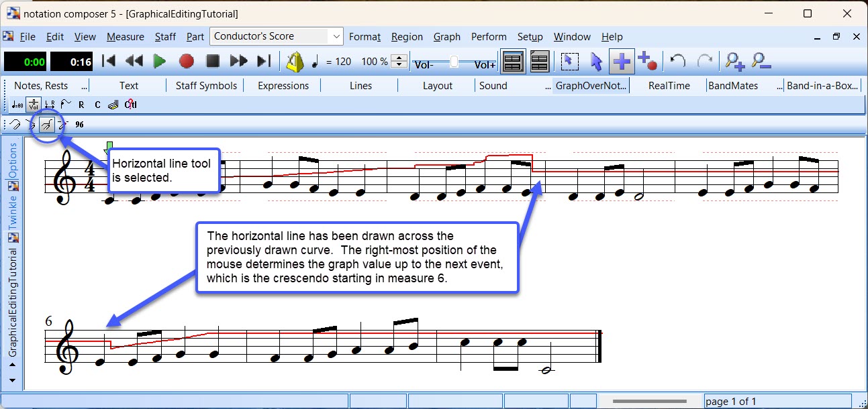Toggle the Vol graph type button

(x=34, y=105)
